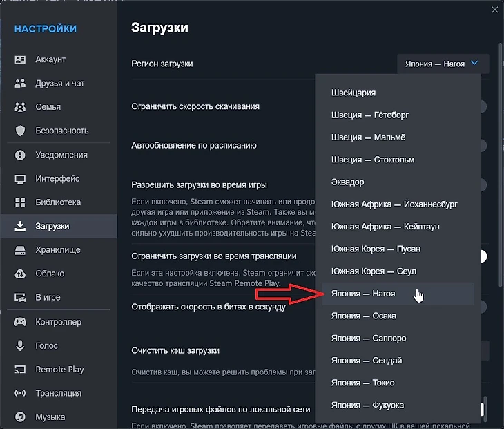Go to В игре settings
This screenshot has width=504, height=429.
(x=59, y=298)
